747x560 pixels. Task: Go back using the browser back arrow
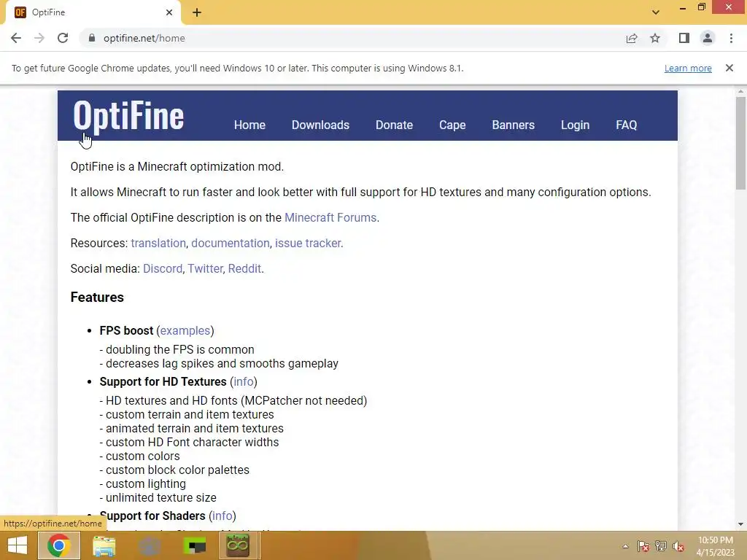16,38
